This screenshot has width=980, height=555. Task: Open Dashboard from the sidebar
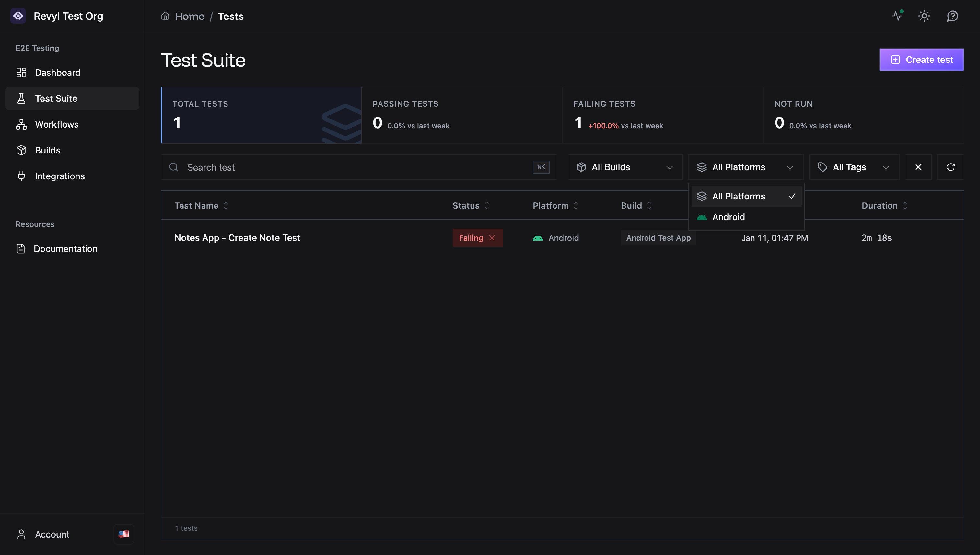click(58, 73)
